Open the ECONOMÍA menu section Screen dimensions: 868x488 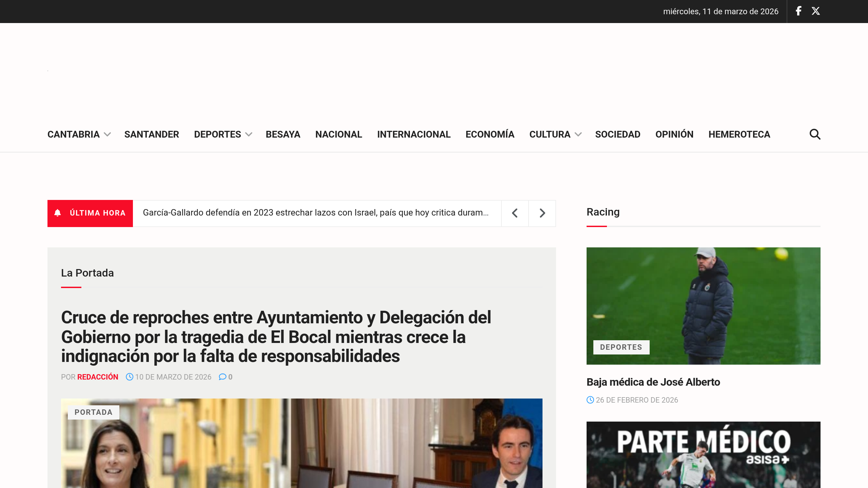click(490, 134)
